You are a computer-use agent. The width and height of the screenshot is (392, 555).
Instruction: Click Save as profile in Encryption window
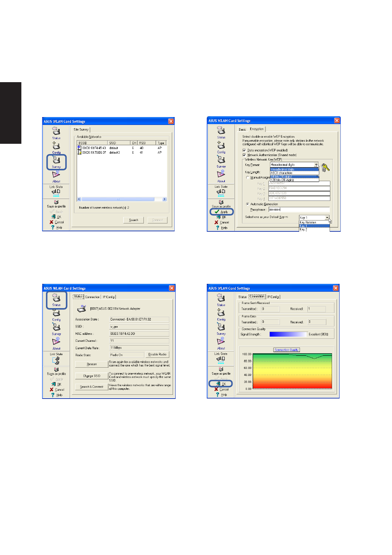pos(221,204)
